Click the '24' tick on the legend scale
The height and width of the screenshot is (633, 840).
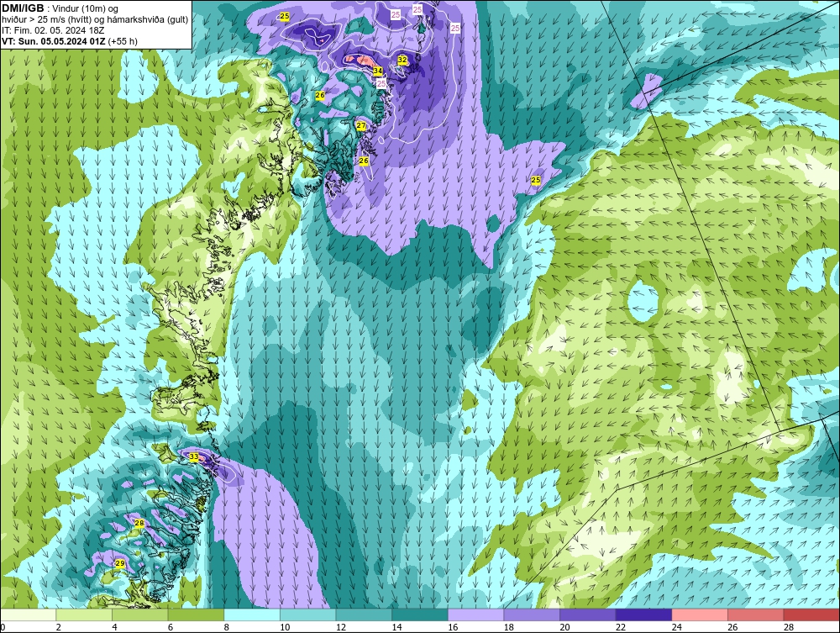point(676,627)
